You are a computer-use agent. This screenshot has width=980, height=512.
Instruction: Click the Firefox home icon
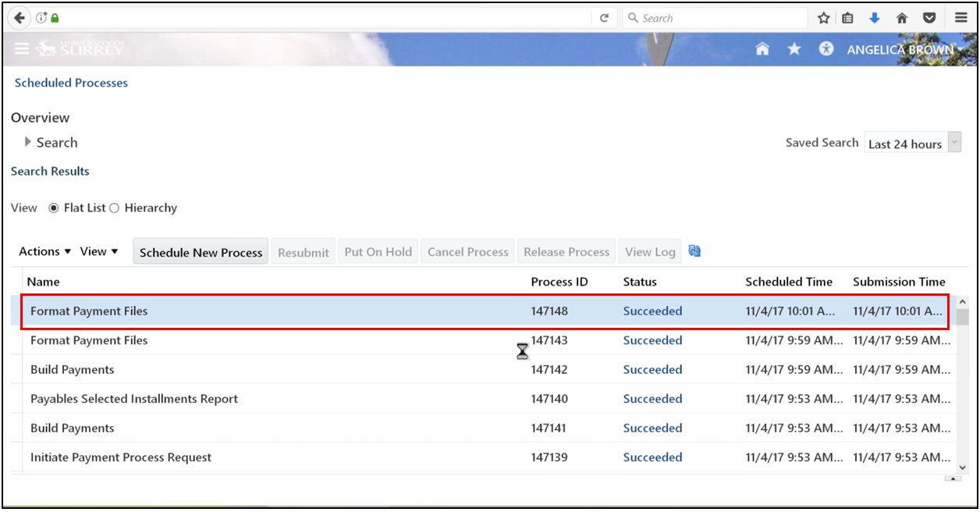[902, 17]
